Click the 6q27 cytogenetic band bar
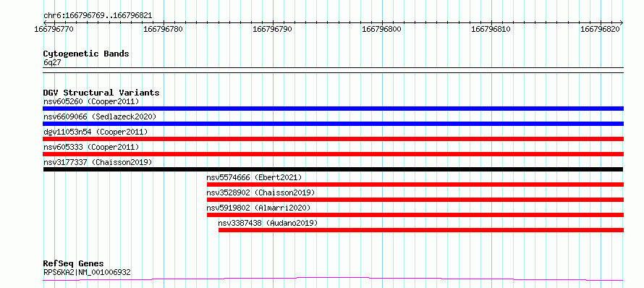 (x=333, y=70)
